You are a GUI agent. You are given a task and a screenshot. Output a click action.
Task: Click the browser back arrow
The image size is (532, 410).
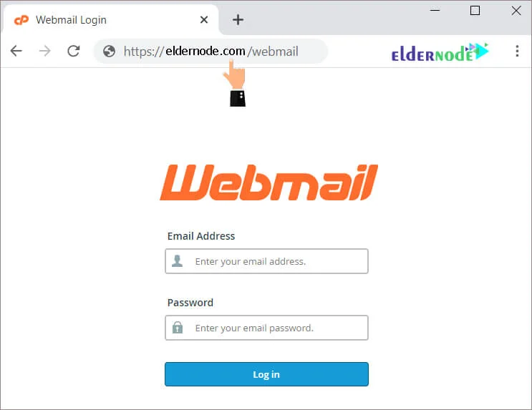16,52
